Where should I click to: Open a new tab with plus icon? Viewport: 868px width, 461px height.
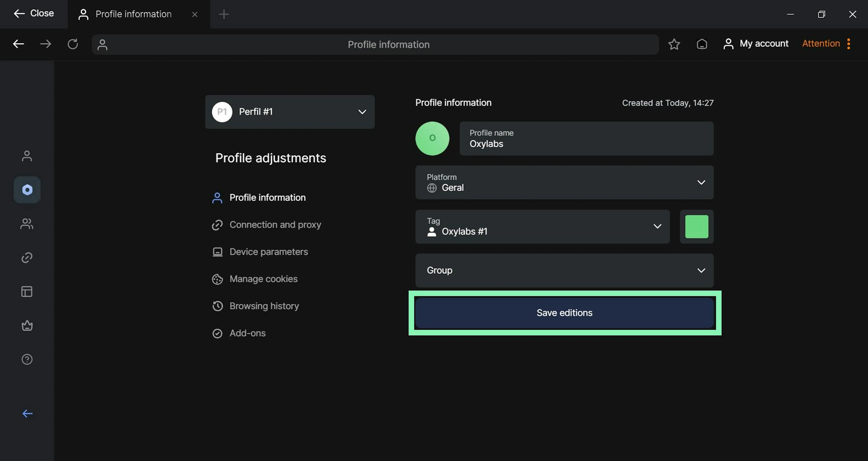coord(224,14)
